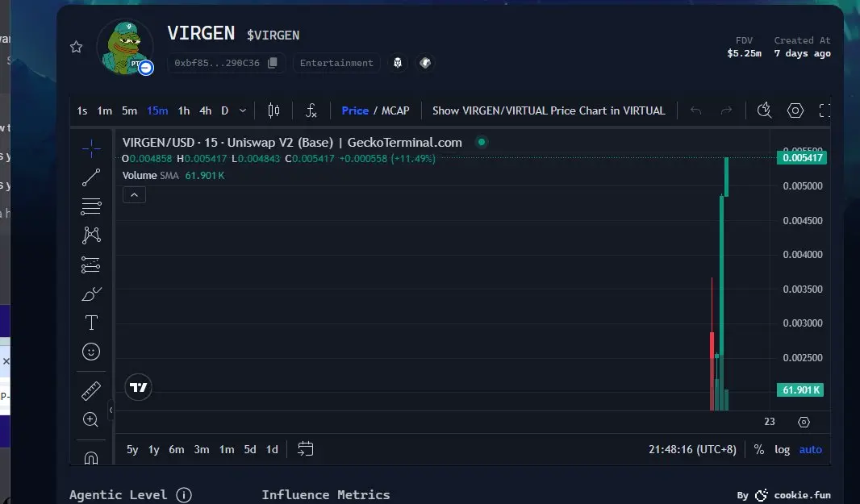This screenshot has width=860, height=504.
Task: Toggle fullscreen chart mode
Action: (825, 110)
